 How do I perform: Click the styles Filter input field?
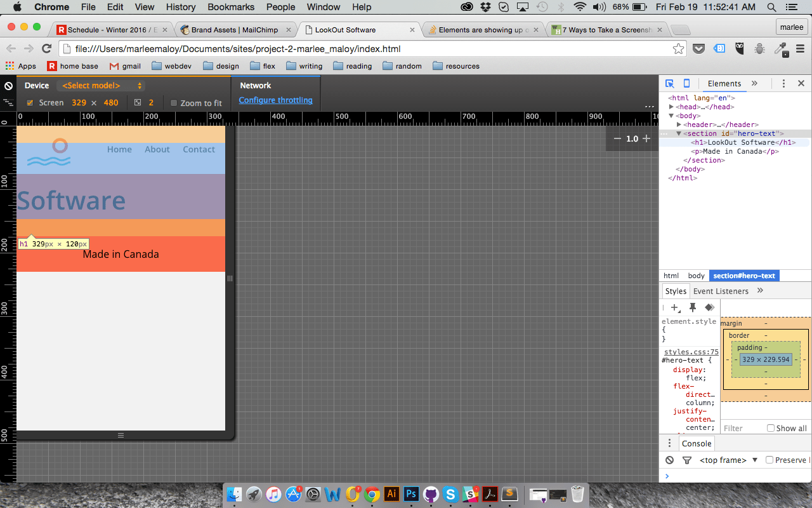(743, 428)
